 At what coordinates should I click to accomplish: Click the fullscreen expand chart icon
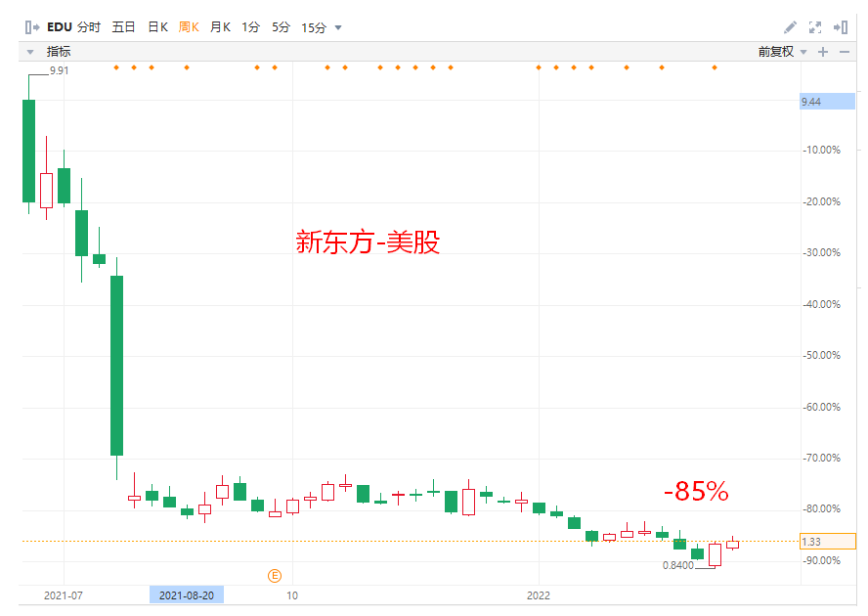coord(815,27)
